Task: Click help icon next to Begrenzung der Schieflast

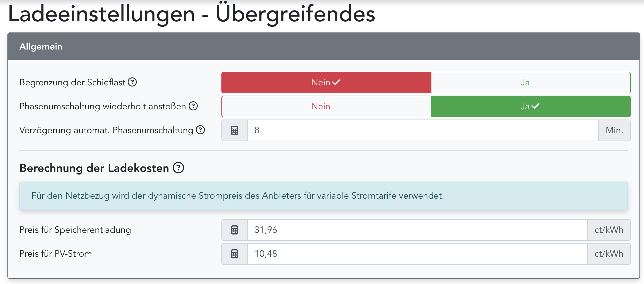Action: tap(132, 82)
